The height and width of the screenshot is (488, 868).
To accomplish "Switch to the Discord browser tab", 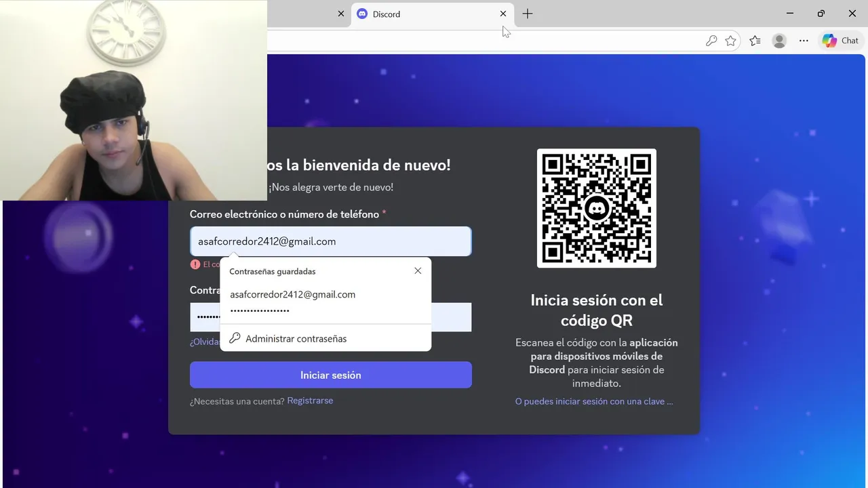I will tap(433, 14).
